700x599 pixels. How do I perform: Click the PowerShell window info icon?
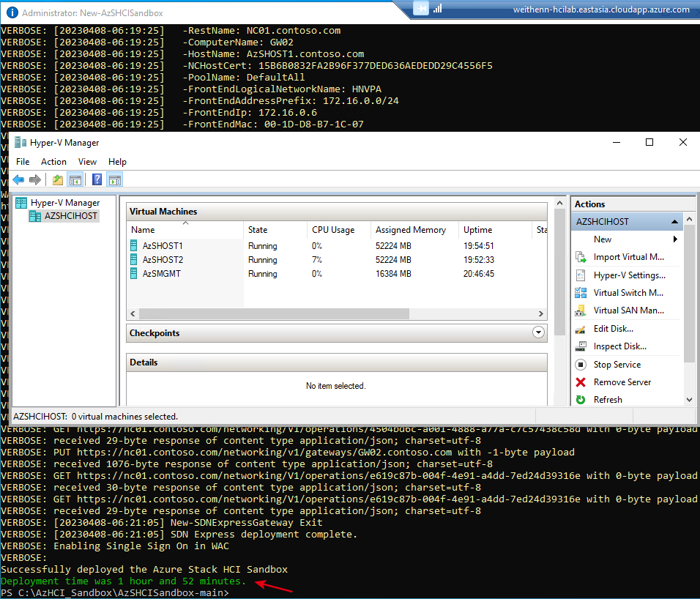pos(12,12)
